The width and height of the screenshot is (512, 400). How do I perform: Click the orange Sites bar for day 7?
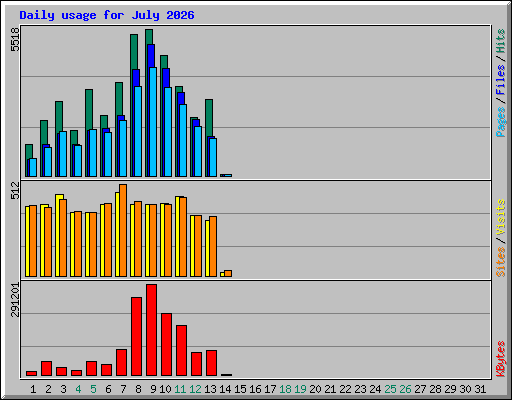point(123,230)
